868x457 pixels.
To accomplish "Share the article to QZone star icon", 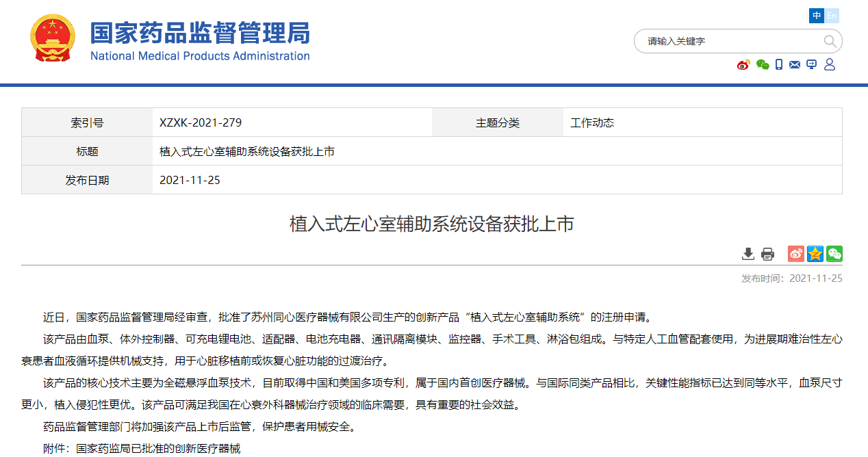I will [815, 254].
